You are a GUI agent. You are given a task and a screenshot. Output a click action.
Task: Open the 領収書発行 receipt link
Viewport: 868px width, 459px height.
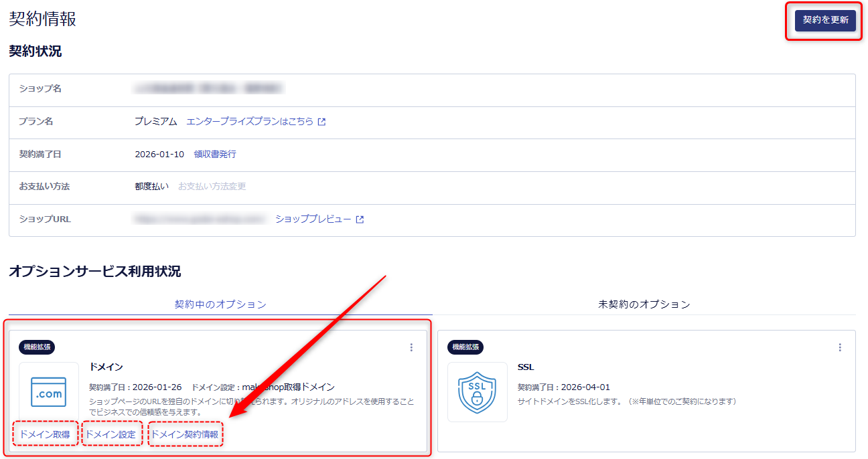click(214, 154)
